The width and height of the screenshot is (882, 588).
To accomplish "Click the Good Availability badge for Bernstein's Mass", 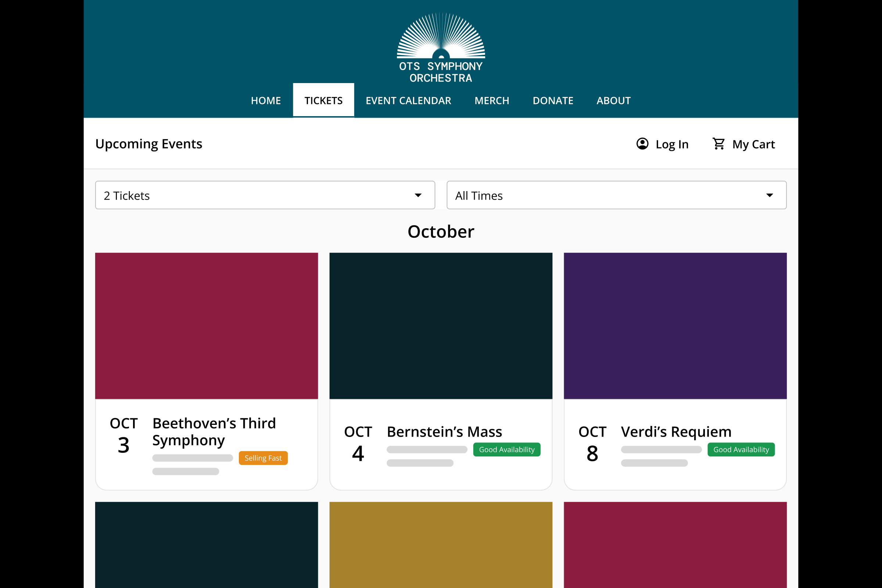I will (x=507, y=449).
